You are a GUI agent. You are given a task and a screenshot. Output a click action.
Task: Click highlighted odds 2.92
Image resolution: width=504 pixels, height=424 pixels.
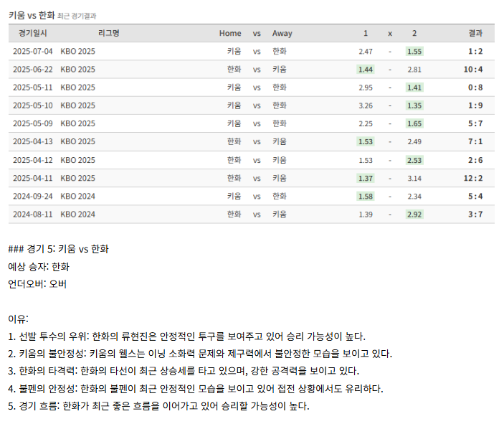pos(414,214)
